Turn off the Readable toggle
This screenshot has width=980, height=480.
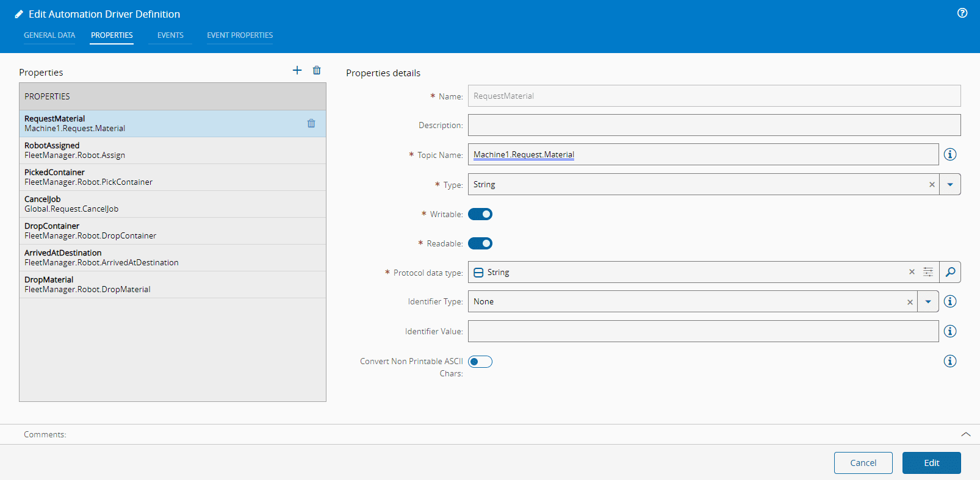(x=480, y=243)
